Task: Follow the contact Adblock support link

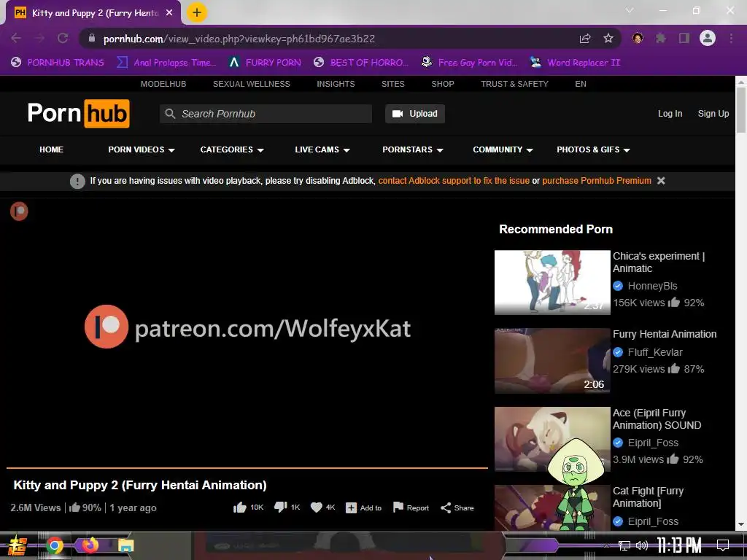Action: click(454, 181)
